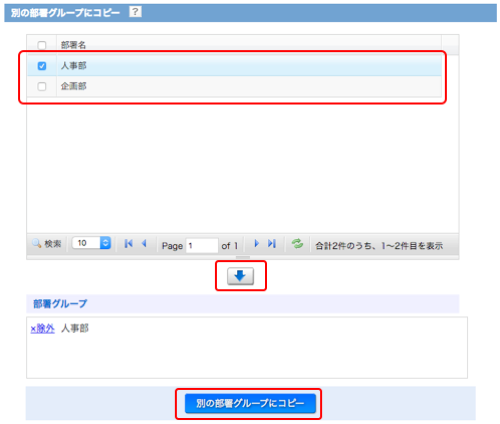
Task: Toggle the select-all header checkbox
Action: click(x=42, y=45)
